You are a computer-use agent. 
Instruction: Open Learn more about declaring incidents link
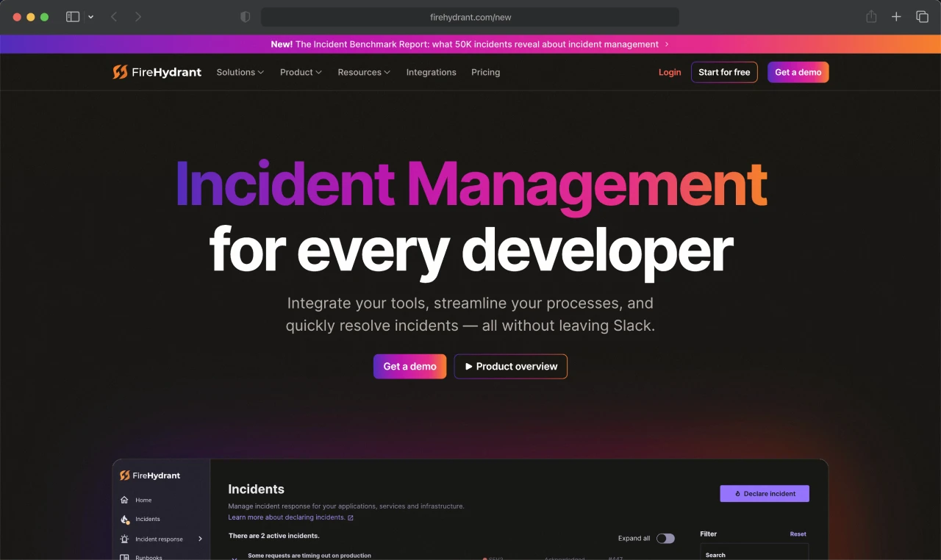(x=290, y=517)
